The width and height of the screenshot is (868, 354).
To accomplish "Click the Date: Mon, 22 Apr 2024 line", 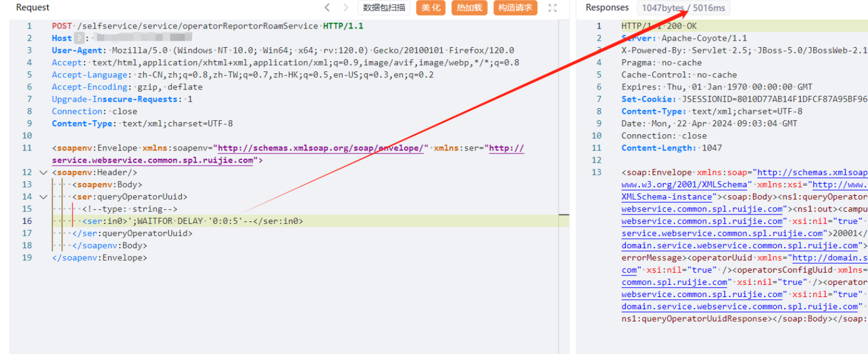I will [x=709, y=124].
